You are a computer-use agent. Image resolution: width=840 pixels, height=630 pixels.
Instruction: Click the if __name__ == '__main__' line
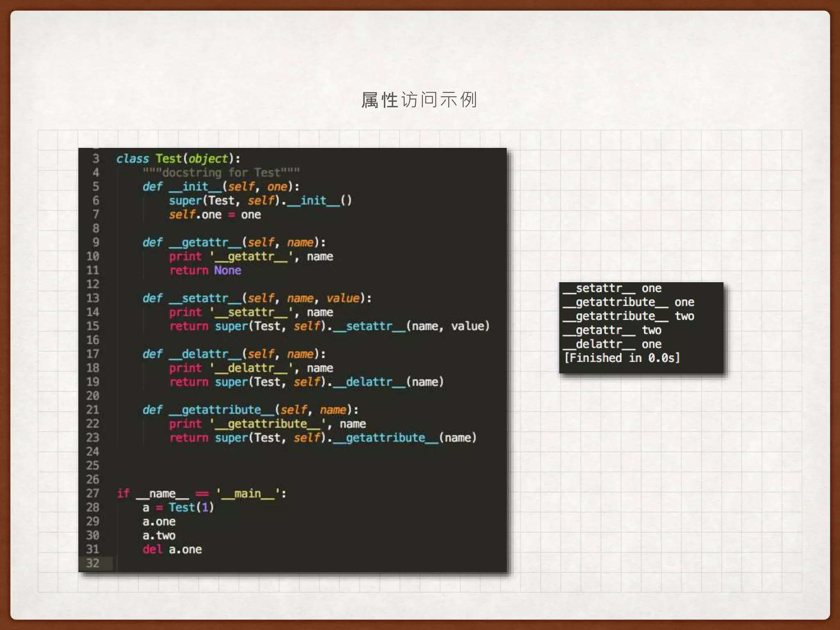click(x=201, y=493)
